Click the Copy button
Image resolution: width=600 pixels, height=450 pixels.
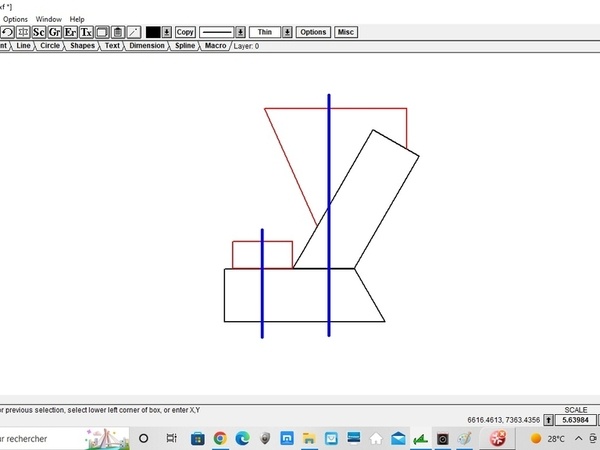pyautogui.click(x=185, y=32)
